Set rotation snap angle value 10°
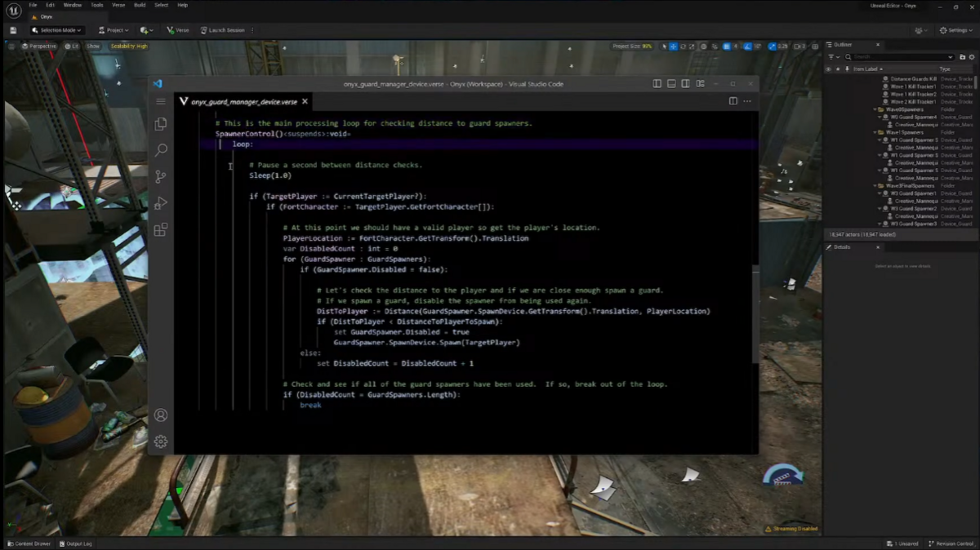This screenshot has width=980, height=550. pos(758,47)
